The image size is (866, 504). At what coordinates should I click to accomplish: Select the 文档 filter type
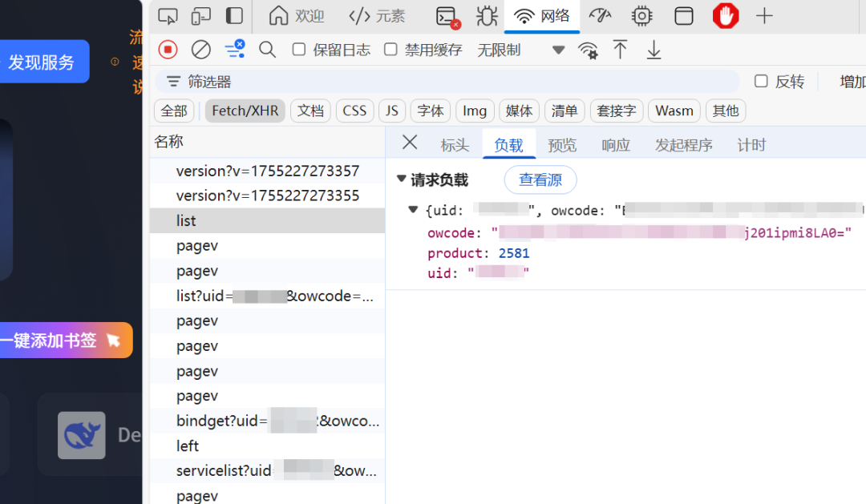310,111
